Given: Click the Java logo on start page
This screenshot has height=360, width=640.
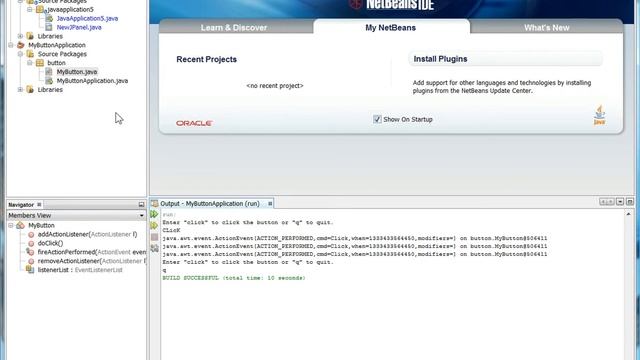Looking at the screenshot, I should point(599,115).
